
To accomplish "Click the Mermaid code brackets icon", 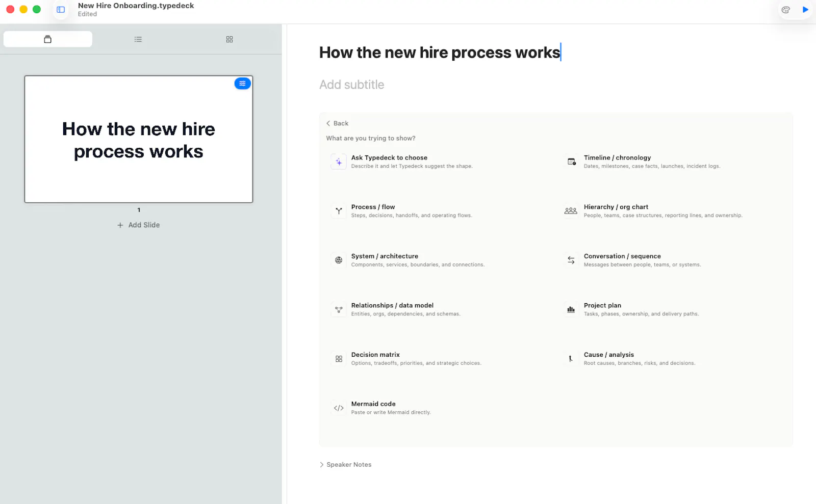I will 339,408.
